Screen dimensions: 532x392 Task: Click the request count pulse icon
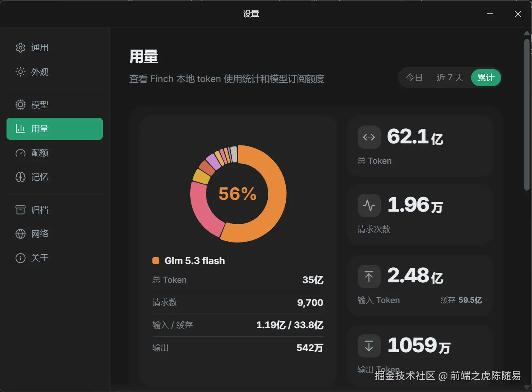(x=369, y=206)
